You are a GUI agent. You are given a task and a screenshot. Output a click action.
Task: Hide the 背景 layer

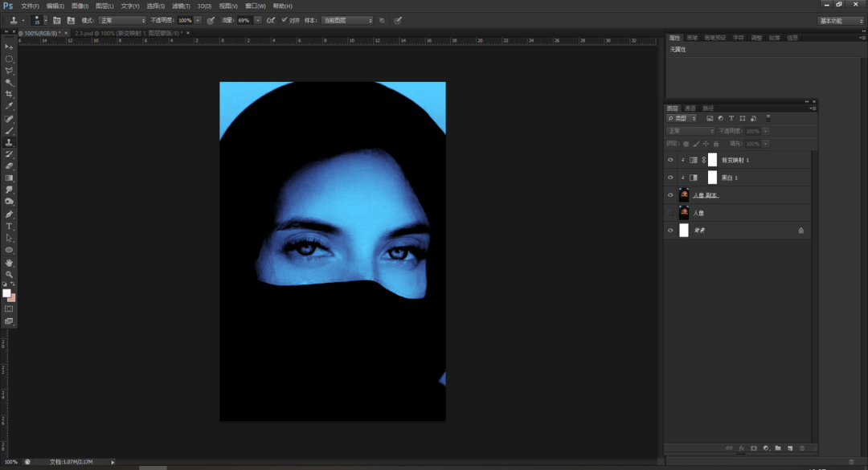(670, 231)
